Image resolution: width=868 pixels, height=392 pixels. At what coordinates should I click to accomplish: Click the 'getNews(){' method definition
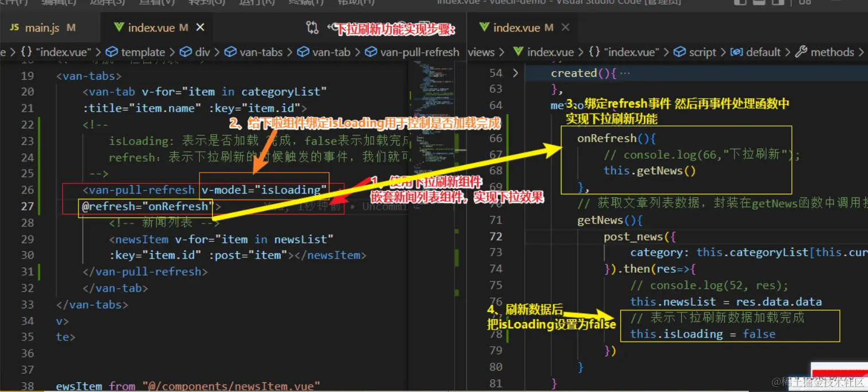coord(610,220)
